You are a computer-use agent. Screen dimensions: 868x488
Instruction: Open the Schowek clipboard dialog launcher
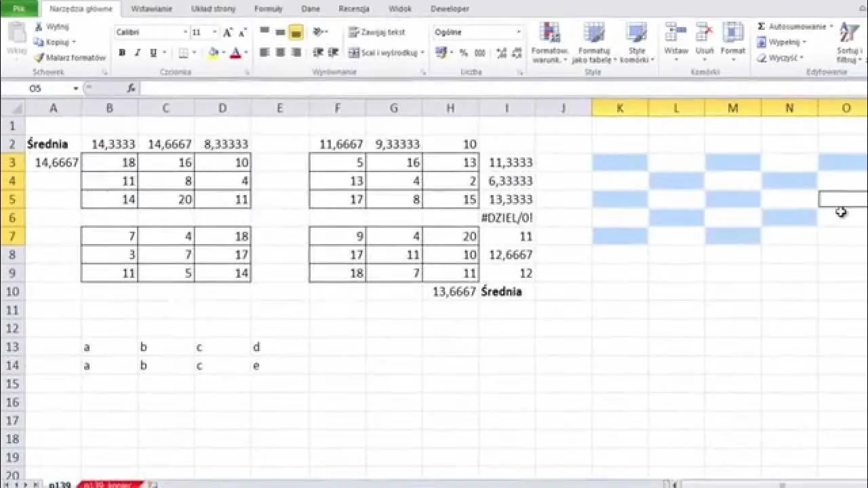pyautogui.click(x=105, y=72)
